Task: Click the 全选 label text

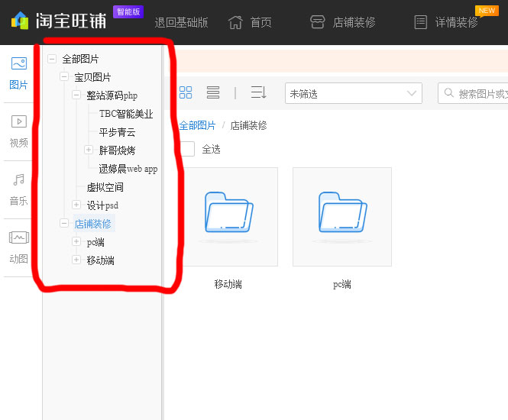Action: [x=211, y=149]
